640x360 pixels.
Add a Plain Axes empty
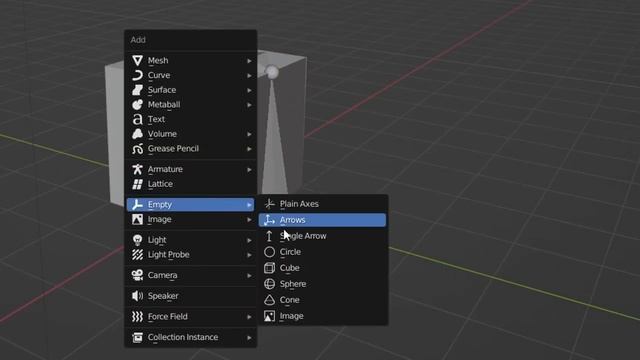(322, 204)
